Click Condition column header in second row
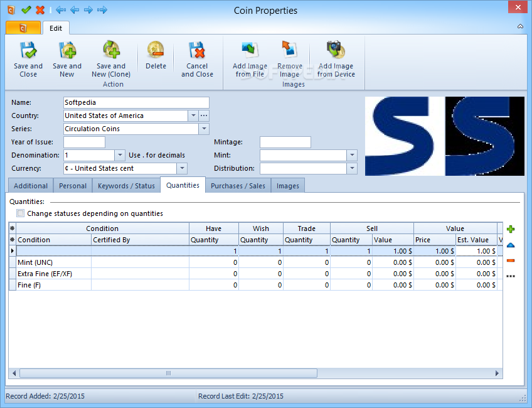 (x=54, y=240)
